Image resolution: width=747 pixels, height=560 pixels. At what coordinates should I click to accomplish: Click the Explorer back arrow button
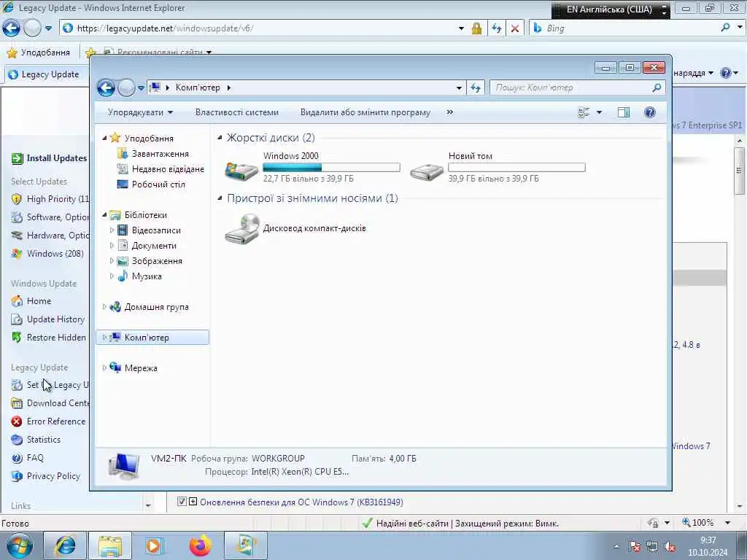point(106,87)
